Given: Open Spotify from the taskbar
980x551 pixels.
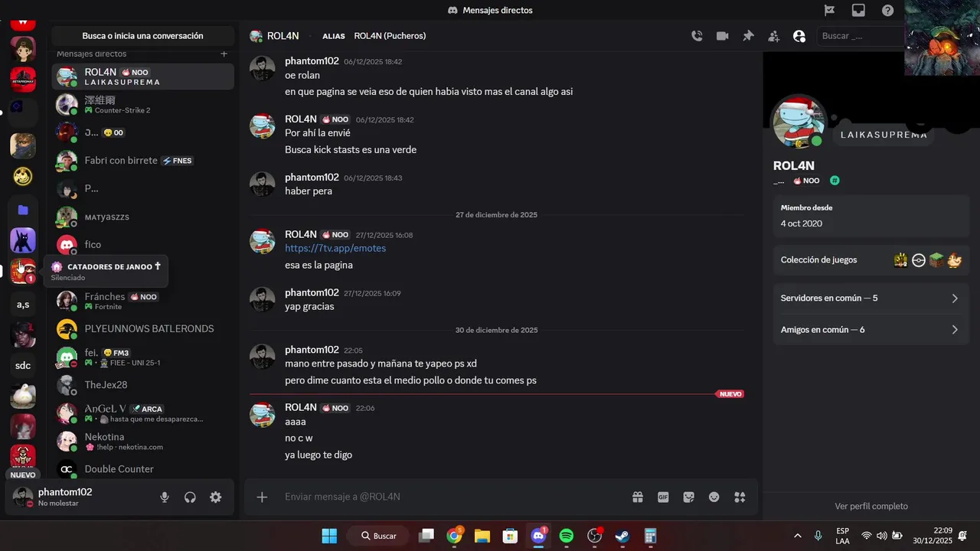Looking at the screenshot, I should 567,536.
